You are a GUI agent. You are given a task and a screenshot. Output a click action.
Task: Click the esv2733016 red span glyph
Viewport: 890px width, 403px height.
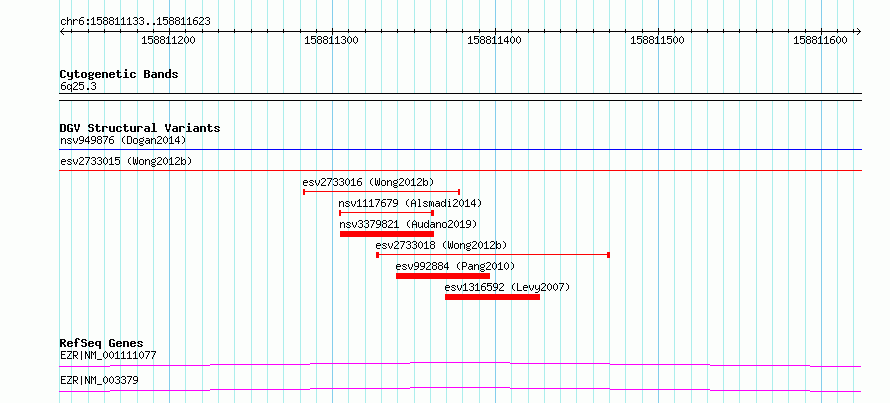click(x=381, y=192)
